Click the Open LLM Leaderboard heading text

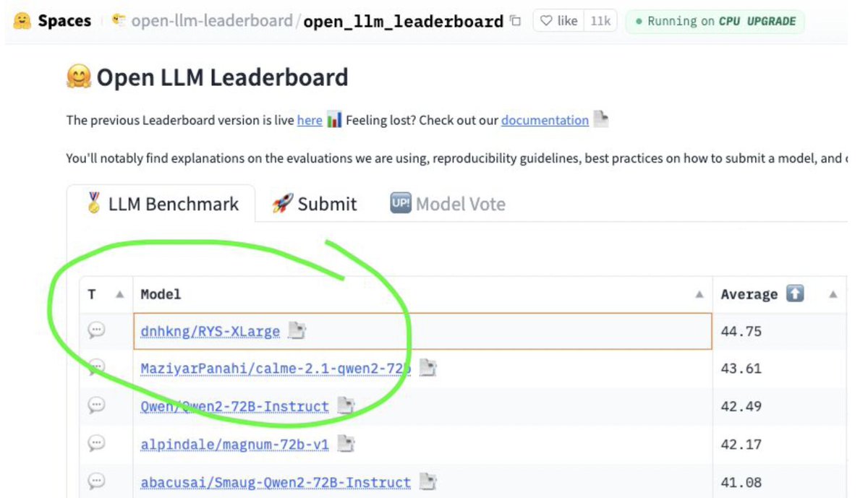[222, 77]
